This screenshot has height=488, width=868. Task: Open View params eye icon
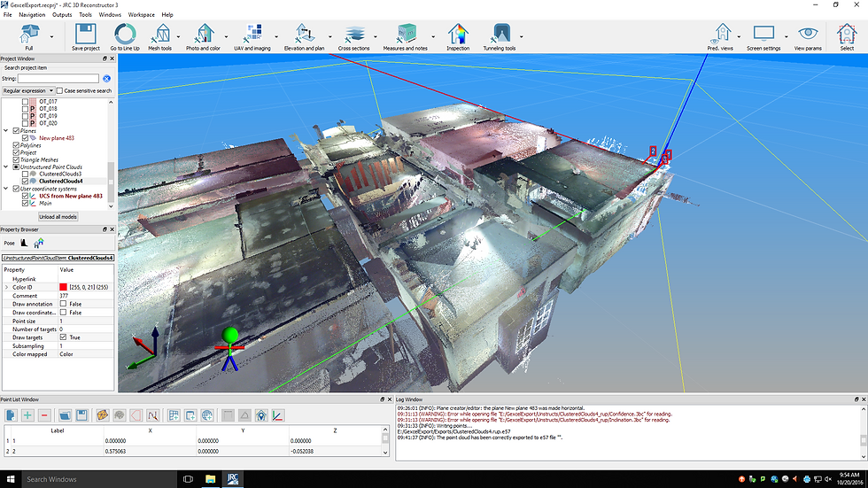click(808, 34)
